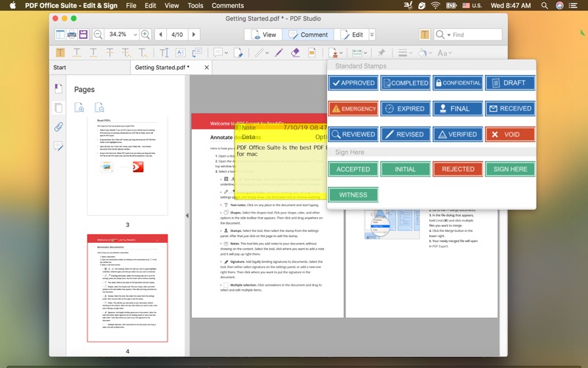Select the Underline Text tool

pos(93,52)
